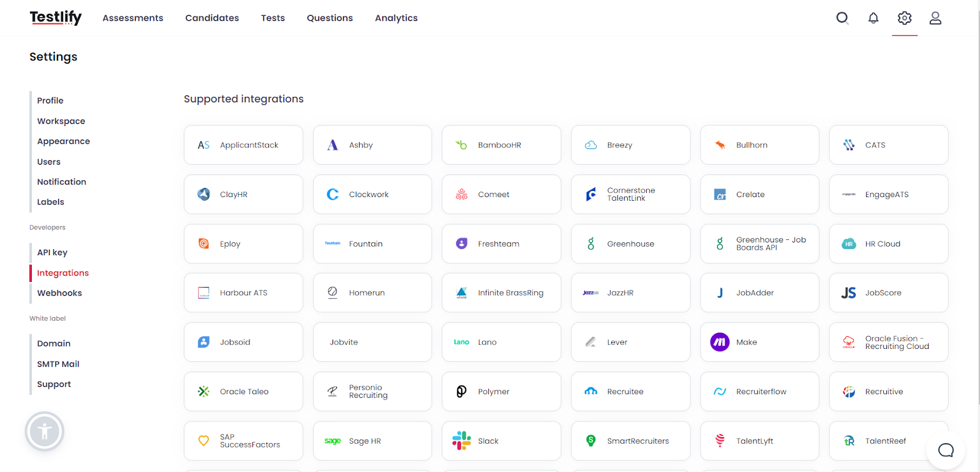Open the Harbour ATS card
The image size is (980, 472).
pos(243,293)
